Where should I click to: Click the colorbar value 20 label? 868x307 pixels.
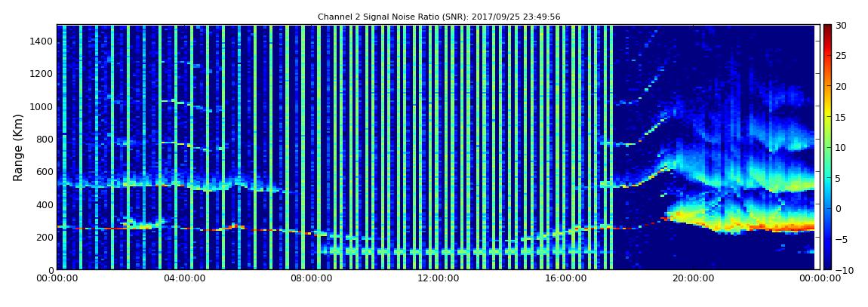pos(841,86)
